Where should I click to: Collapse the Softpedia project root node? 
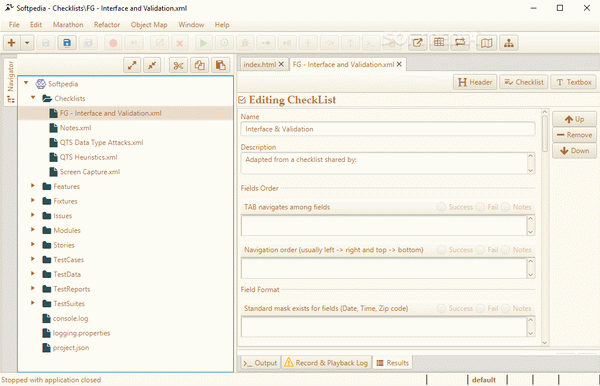[x=26, y=83]
